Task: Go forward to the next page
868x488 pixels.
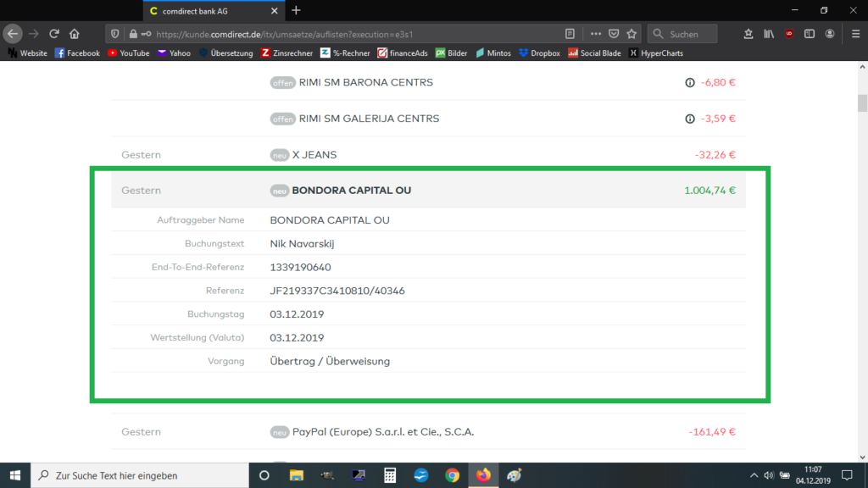Action: (x=34, y=34)
